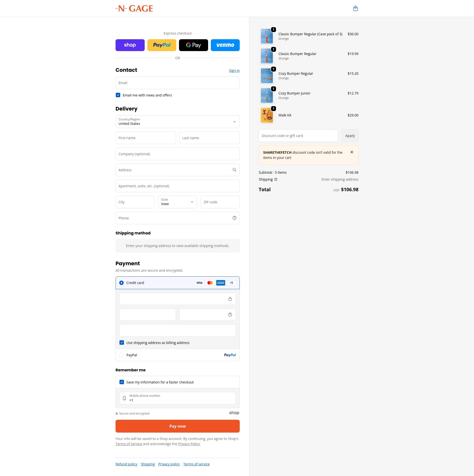Dismiss the SHARETHEFETCH discount error message
Viewport: 474px width, 476px height.
coord(352,152)
